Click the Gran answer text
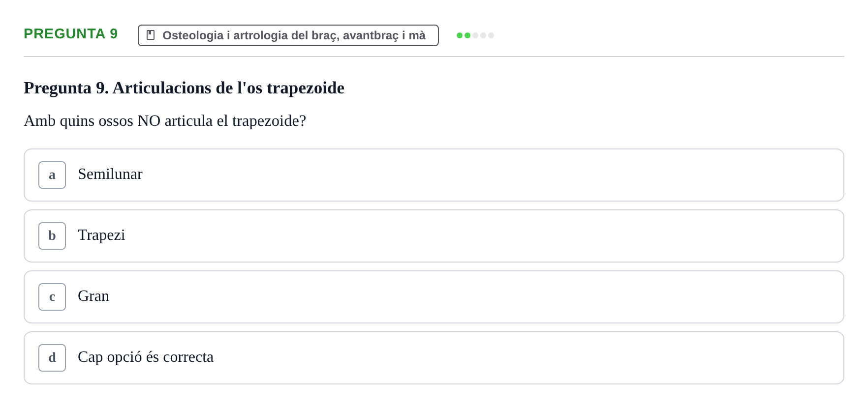868x409 pixels. click(x=93, y=296)
